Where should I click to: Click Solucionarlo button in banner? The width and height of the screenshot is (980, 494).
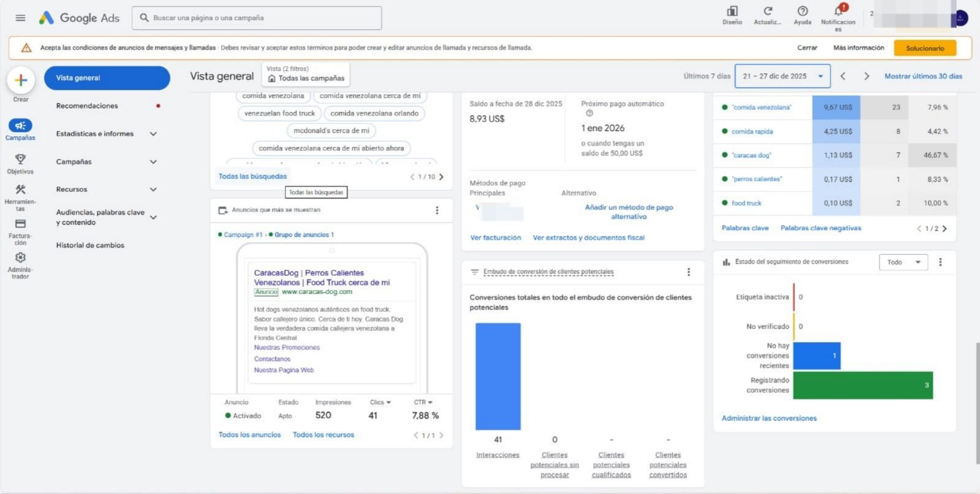click(925, 48)
